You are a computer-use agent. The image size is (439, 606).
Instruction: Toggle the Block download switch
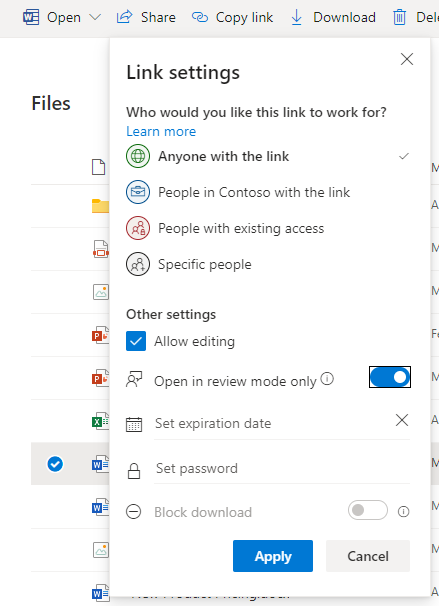(x=368, y=510)
